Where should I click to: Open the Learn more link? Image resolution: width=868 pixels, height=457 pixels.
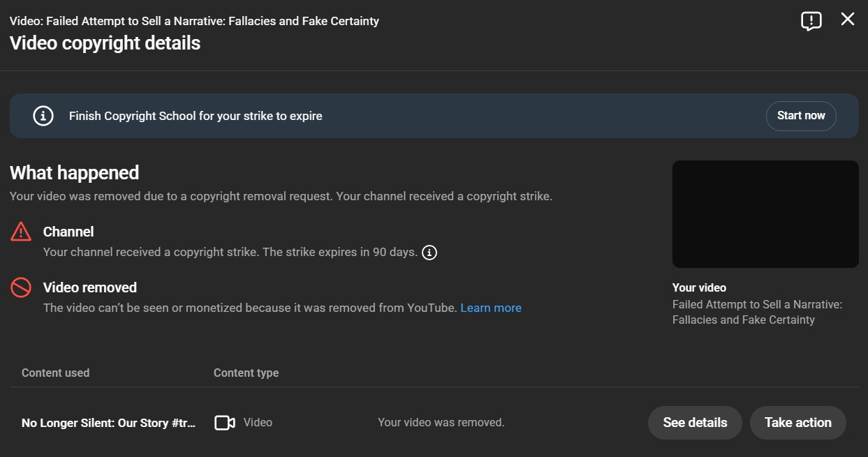point(490,308)
